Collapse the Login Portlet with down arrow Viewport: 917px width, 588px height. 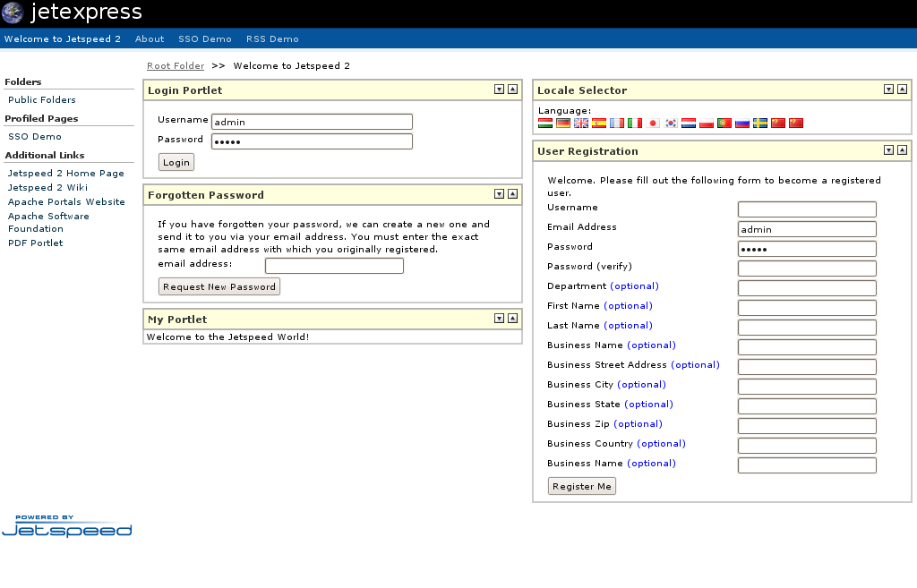point(499,89)
